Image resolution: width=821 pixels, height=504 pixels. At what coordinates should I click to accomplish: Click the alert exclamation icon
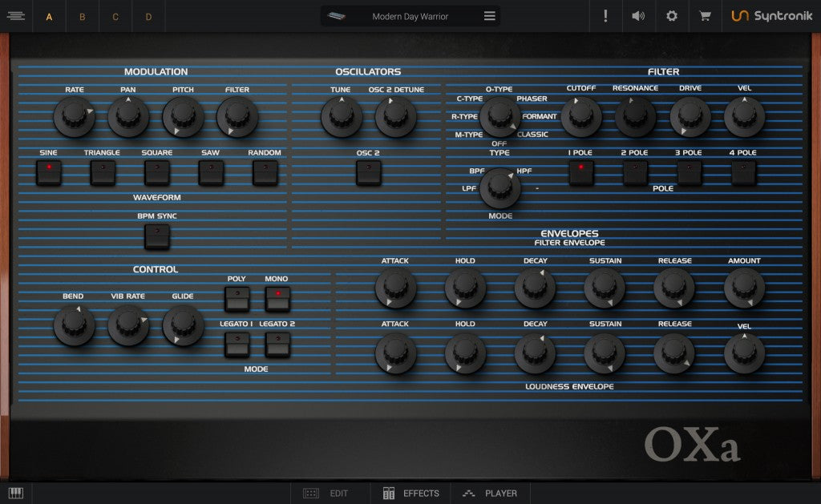tap(605, 16)
